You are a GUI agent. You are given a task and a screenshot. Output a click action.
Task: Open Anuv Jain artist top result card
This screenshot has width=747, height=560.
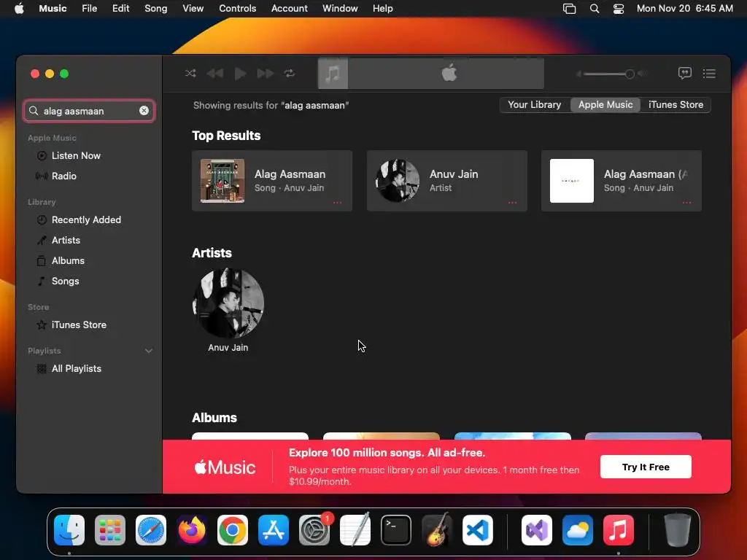[447, 181]
